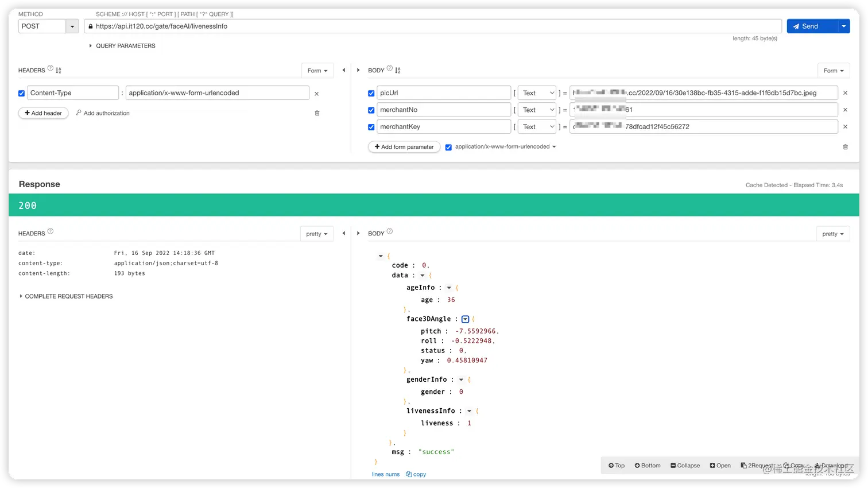
Task: Delete all headers with the trash icon
Action: (x=317, y=113)
